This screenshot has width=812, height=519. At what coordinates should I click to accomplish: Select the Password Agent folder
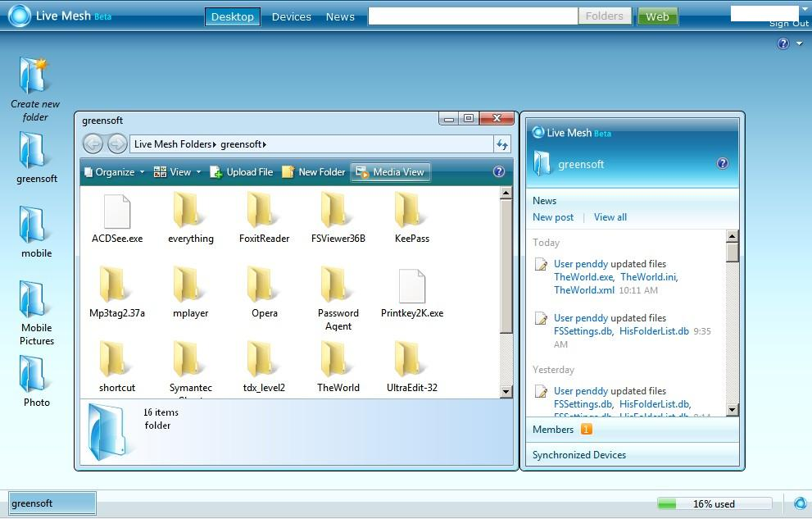[338, 299]
